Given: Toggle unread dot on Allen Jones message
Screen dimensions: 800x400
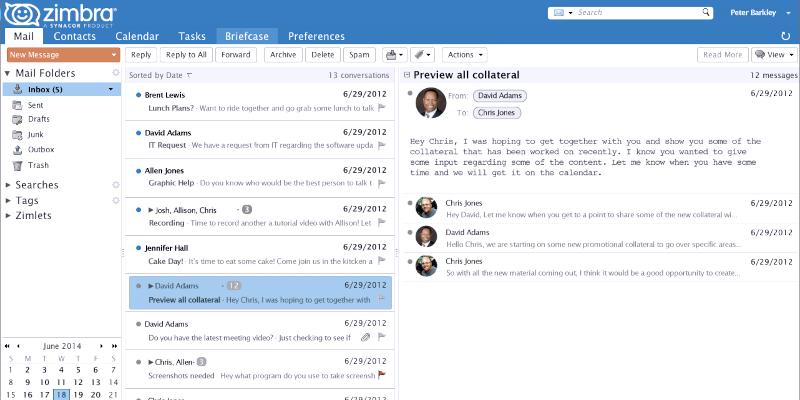Looking at the screenshot, I should tap(138, 172).
